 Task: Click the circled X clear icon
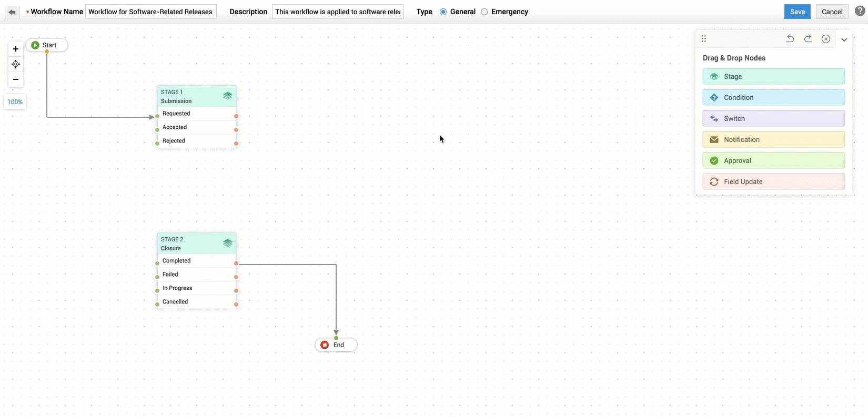pyautogui.click(x=826, y=39)
